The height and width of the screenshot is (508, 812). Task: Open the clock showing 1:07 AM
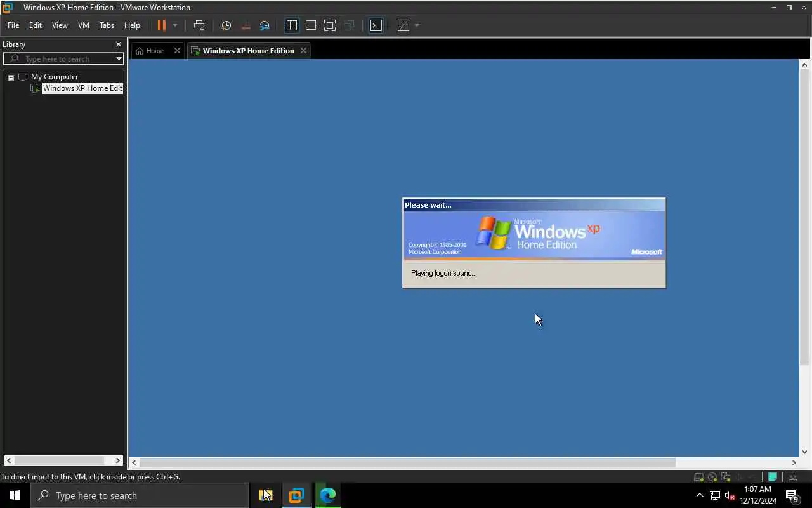point(757,495)
